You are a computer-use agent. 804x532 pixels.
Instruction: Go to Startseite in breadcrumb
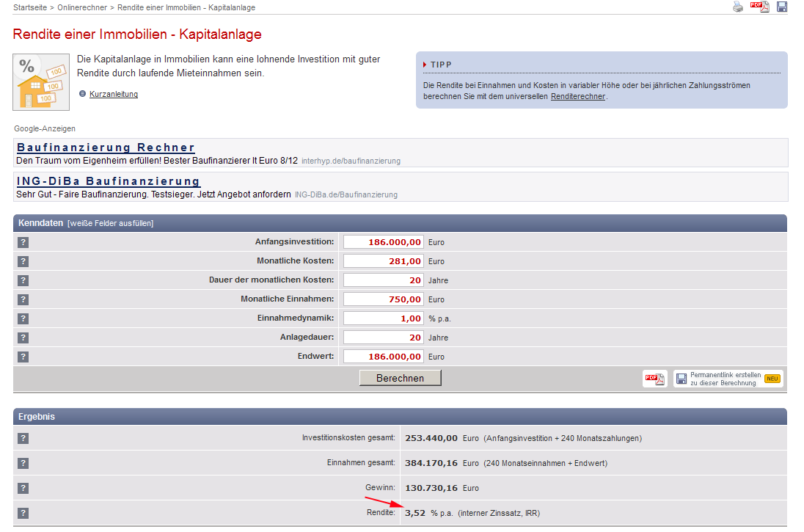tap(31, 7)
